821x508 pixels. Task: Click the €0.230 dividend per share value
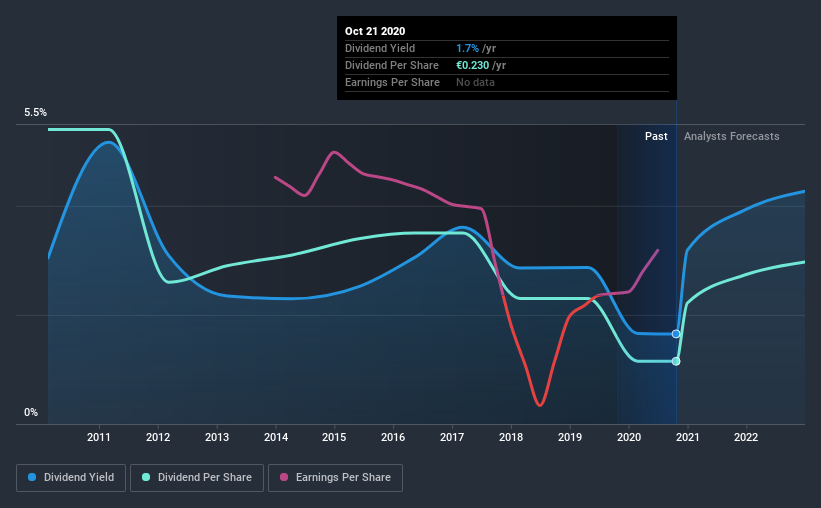[x=472, y=65]
